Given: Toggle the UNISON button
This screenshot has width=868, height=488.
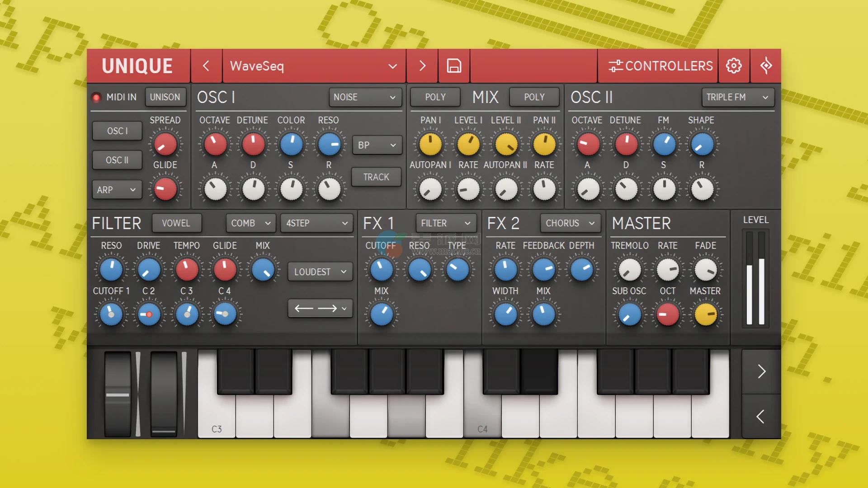Looking at the screenshot, I should [165, 97].
